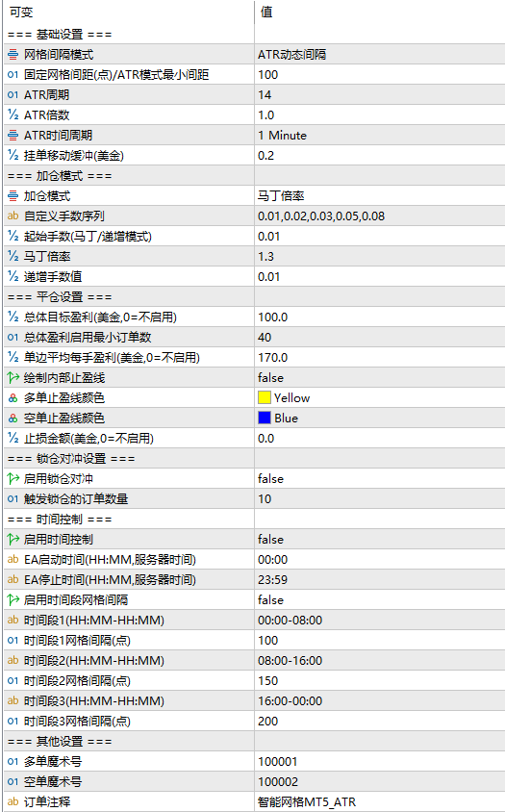Pick the Blue swatch for 空单止盈线颜色
The width and height of the screenshot is (505, 812).
pyautogui.click(x=265, y=418)
